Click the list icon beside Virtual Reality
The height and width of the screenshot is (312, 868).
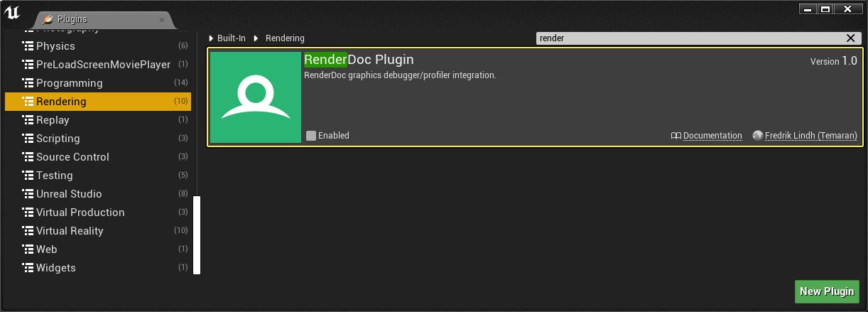28,231
